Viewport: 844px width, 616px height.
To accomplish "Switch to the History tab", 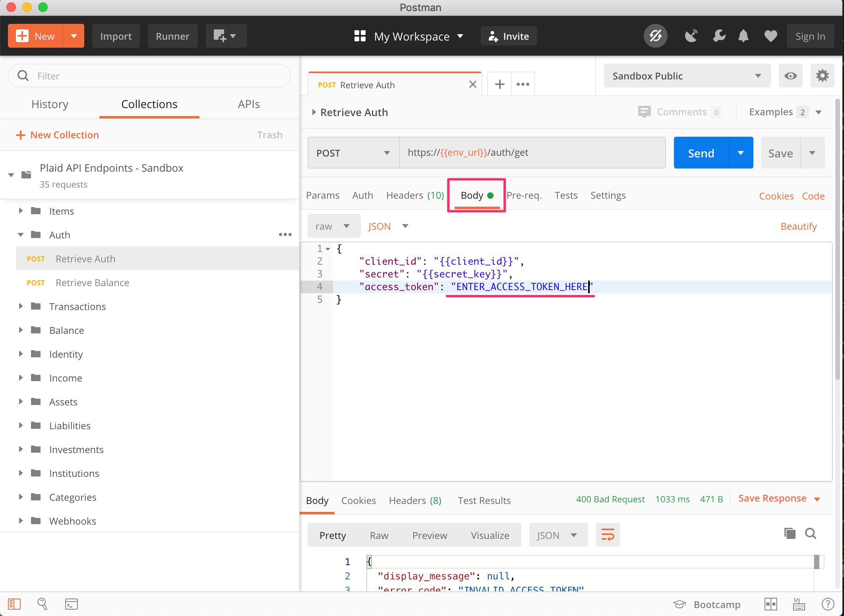I will (50, 104).
